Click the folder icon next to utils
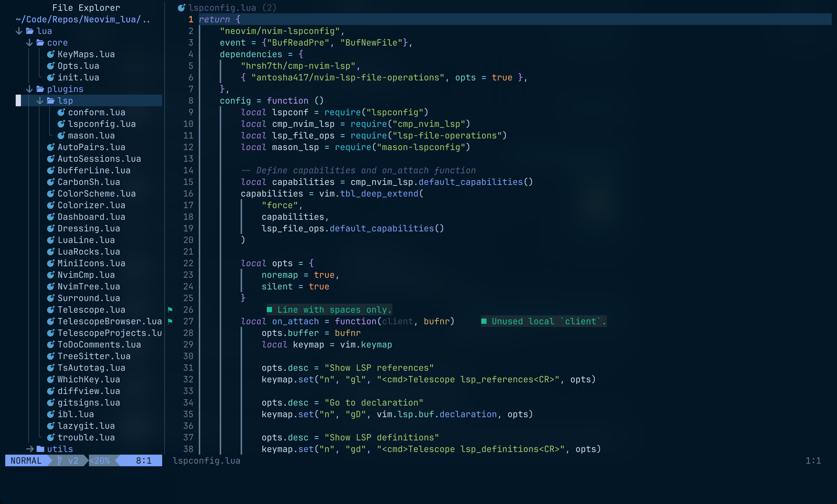The height and width of the screenshot is (504, 837). tap(40, 449)
